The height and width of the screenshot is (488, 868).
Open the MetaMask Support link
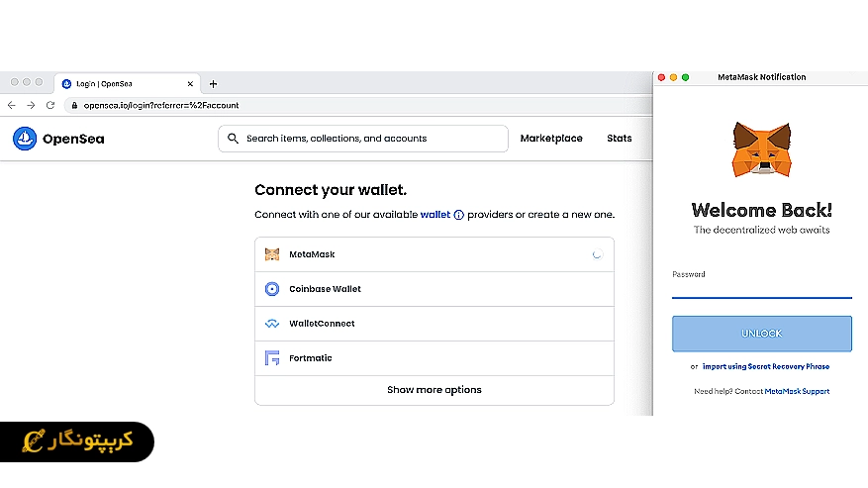click(x=797, y=391)
